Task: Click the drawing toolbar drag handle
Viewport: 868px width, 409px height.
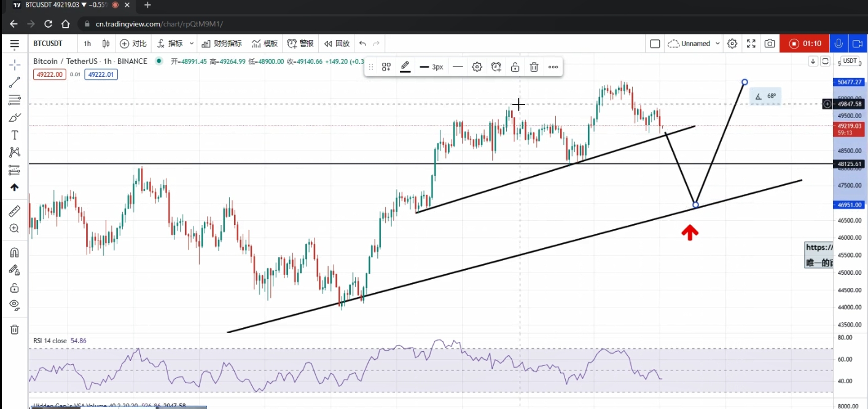Action: point(370,67)
